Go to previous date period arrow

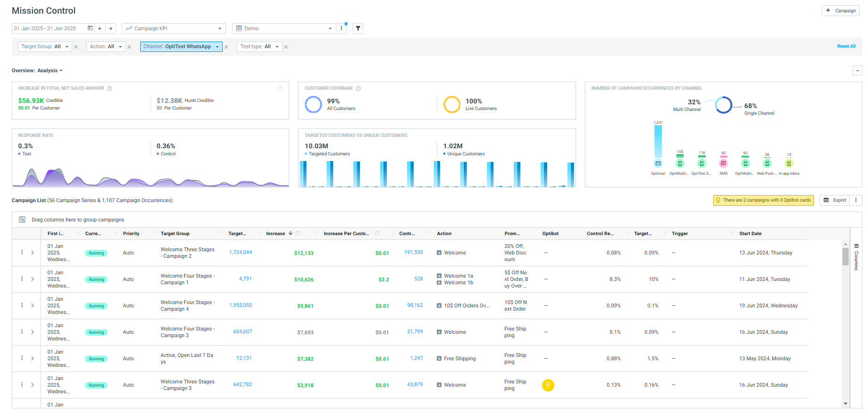pos(100,28)
